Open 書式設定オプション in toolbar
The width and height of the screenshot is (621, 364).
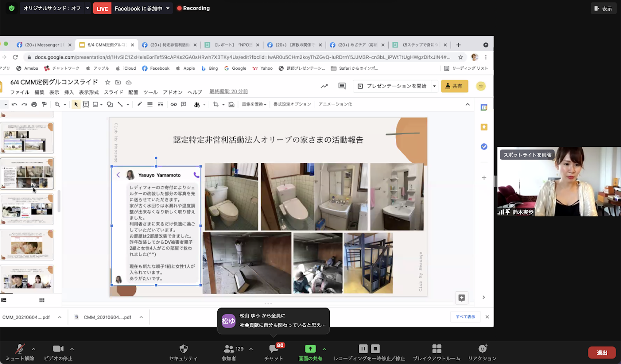click(x=292, y=104)
